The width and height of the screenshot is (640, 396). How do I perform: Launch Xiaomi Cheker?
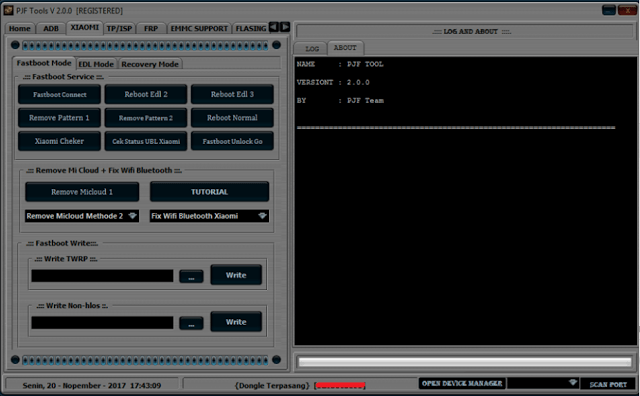tap(60, 141)
